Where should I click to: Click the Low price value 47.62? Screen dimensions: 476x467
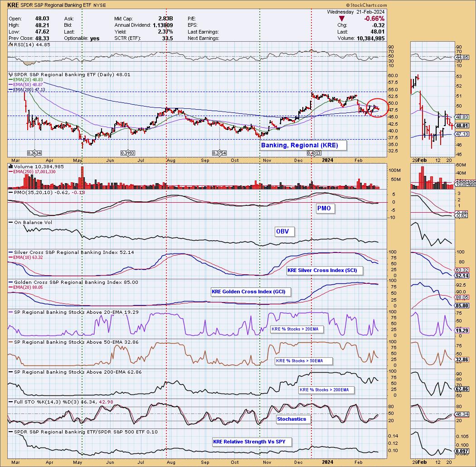click(x=42, y=32)
